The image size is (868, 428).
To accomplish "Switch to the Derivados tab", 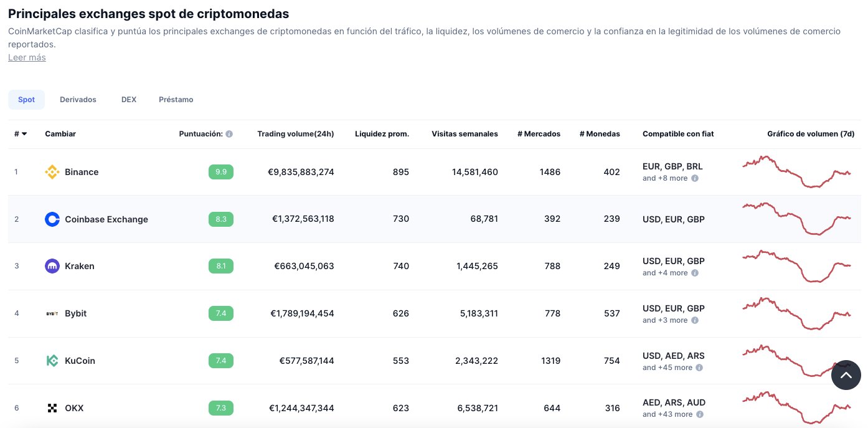I will 78,100.
